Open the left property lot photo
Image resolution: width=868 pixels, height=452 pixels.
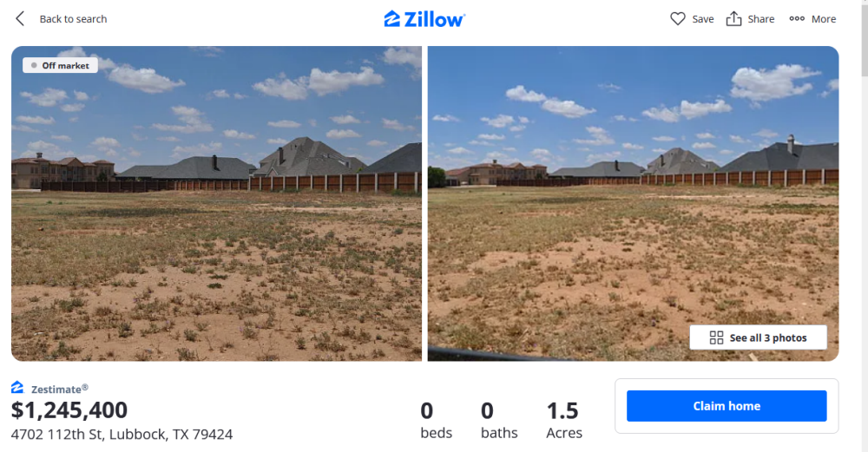click(216, 204)
